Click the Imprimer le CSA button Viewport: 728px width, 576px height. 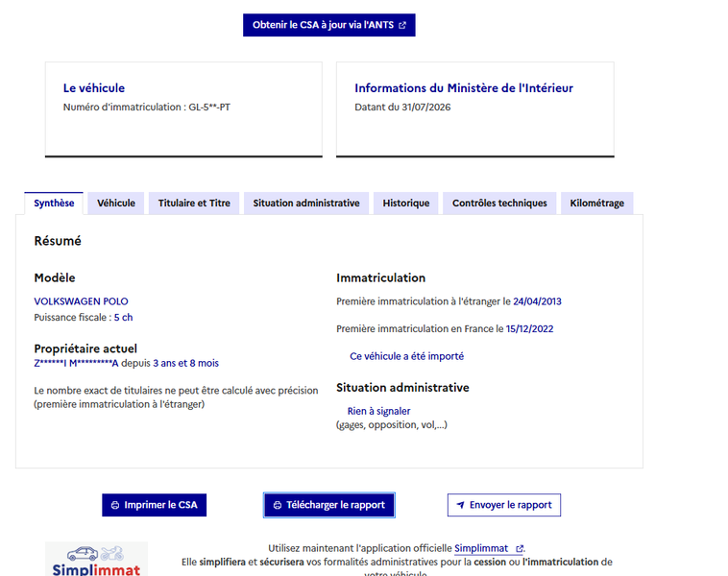click(x=154, y=505)
